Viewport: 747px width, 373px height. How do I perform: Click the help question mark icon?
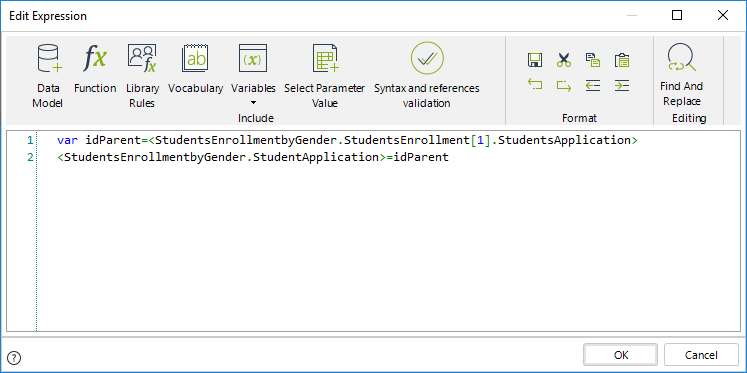[15, 357]
